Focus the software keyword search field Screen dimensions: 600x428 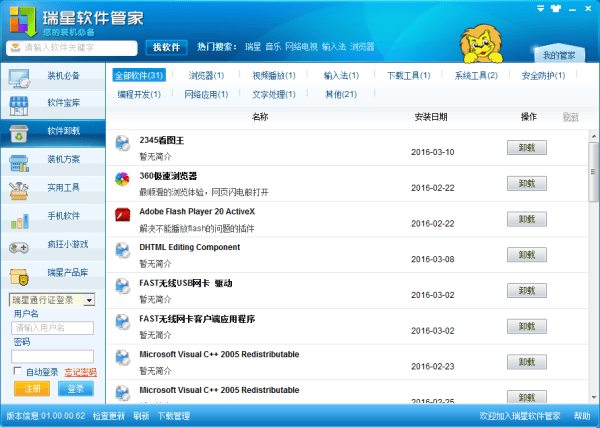point(72,48)
